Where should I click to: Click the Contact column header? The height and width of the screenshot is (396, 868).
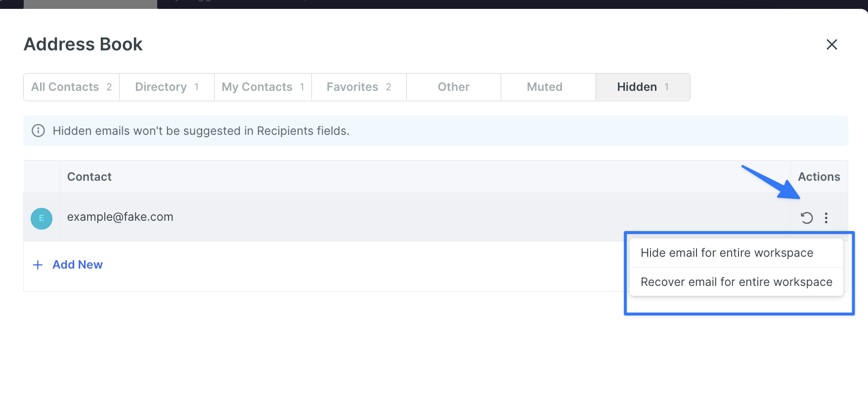tap(89, 177)
